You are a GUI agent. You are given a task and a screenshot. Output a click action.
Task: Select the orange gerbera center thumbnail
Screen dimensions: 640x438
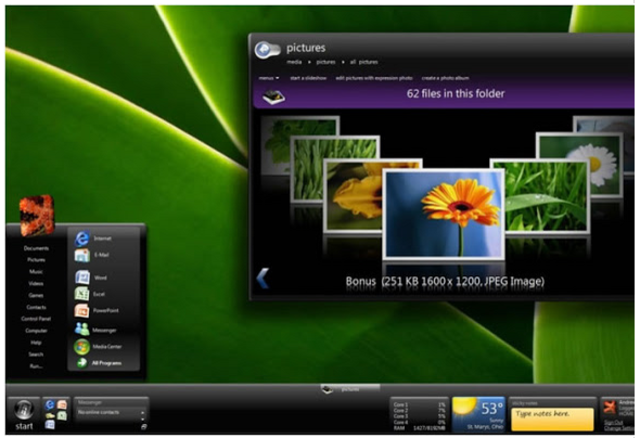pyautogui.click(x=444, y=215)
